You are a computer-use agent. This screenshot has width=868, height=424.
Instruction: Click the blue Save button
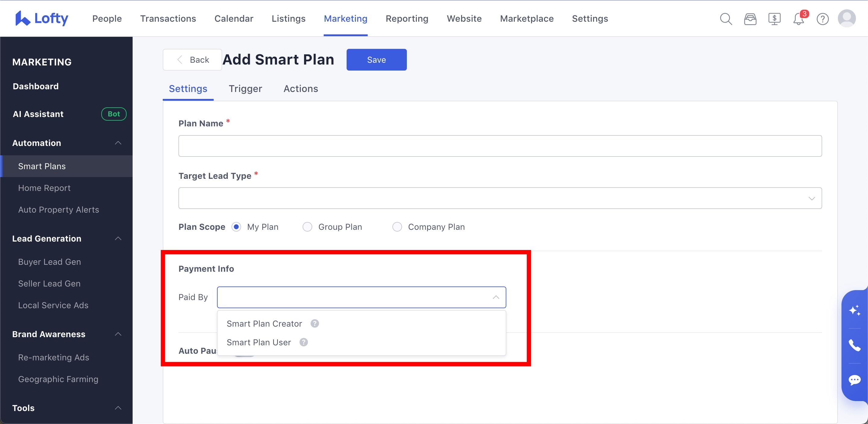[x=376, y=60]
